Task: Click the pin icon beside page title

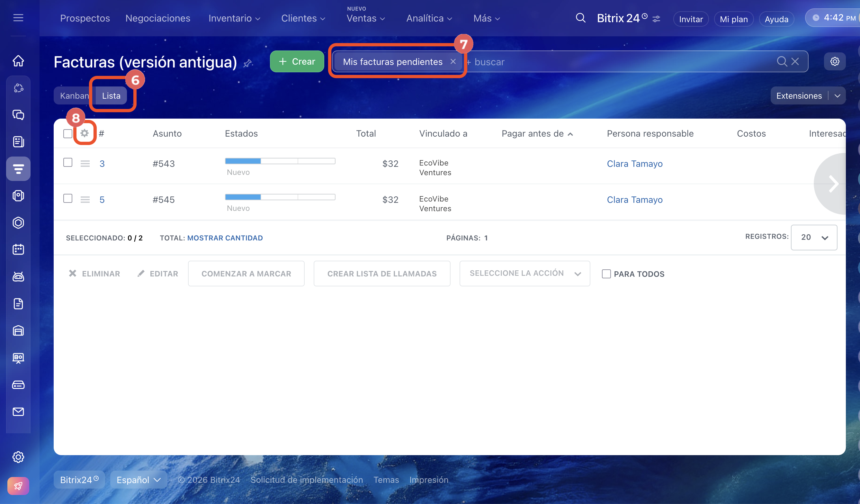Action: tap(247, 63)
